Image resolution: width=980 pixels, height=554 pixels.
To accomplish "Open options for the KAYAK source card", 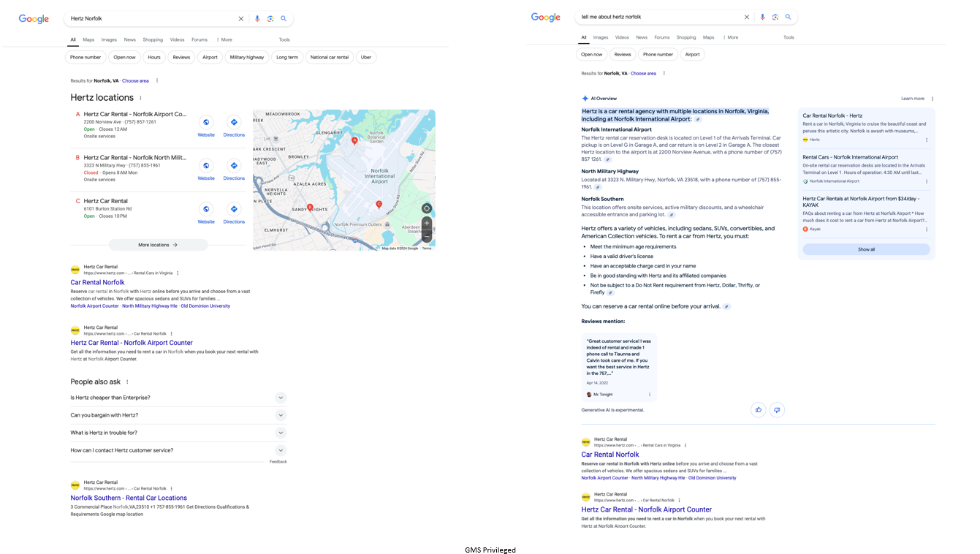I will coord(927,229).
